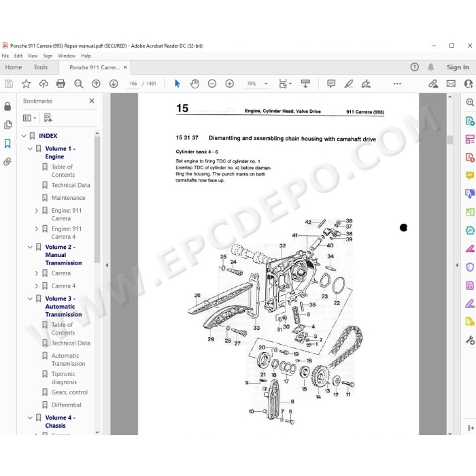The width and height of the screenshot is (476, 476).
Task: Open the sign document tool
Action: click(366, 84)
